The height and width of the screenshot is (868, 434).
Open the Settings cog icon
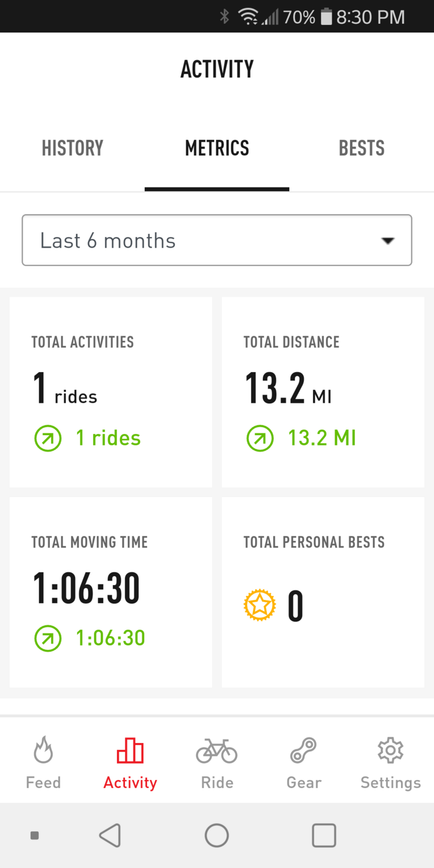pos(391,751)
